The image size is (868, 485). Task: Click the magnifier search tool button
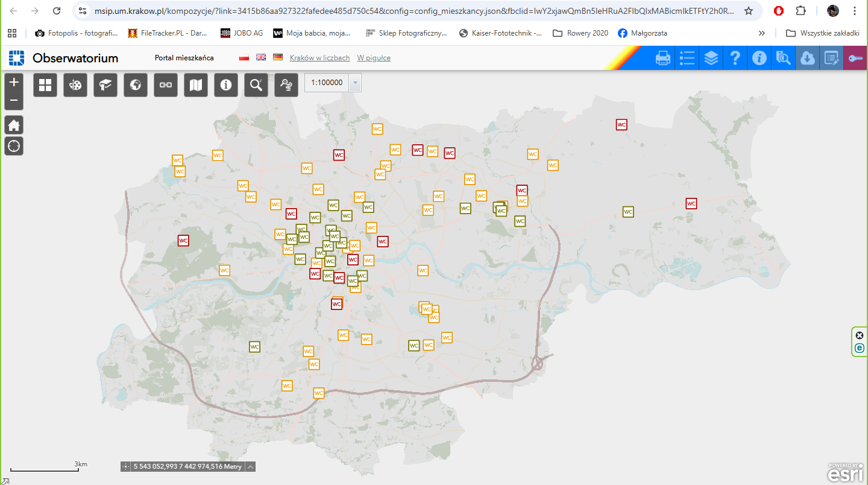coord(256,85)
